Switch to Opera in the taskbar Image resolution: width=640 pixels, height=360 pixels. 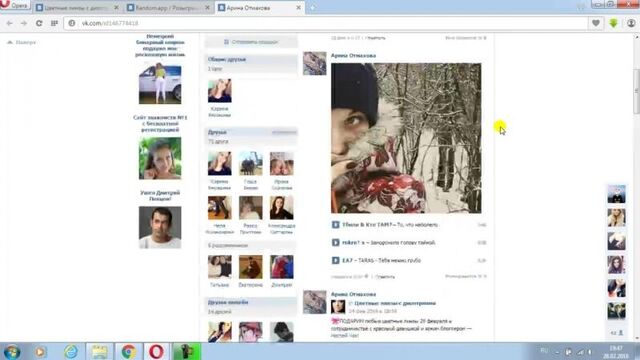pyautogui.click(x=156, y=351)
